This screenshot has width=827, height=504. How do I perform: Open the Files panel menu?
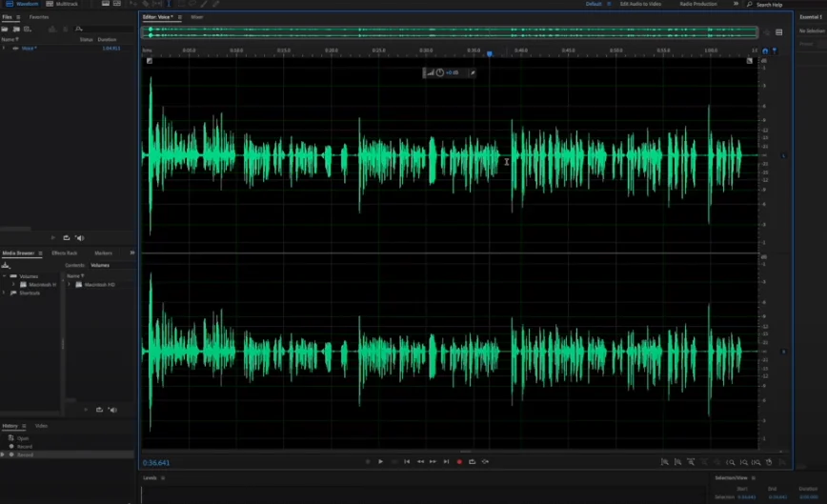coord(18,17)
